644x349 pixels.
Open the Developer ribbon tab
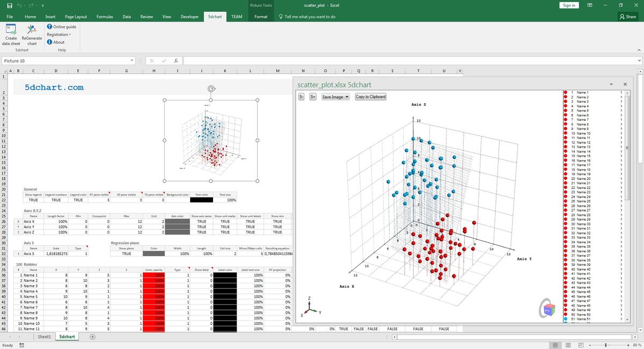tap(189, 17)
